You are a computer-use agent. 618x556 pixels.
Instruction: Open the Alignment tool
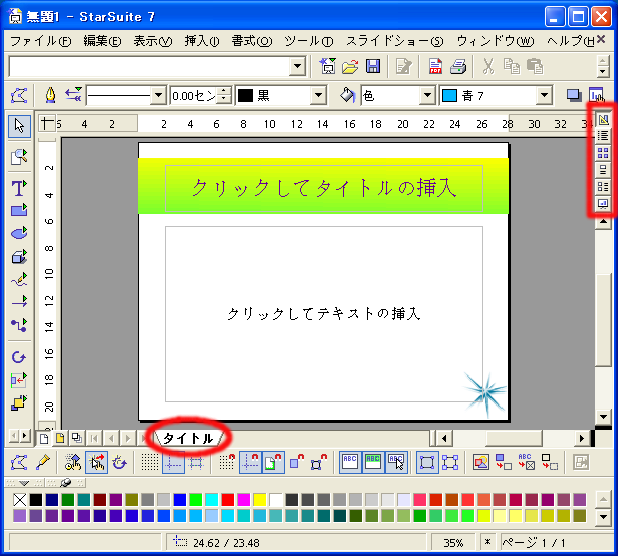click(x=19, y=380)
